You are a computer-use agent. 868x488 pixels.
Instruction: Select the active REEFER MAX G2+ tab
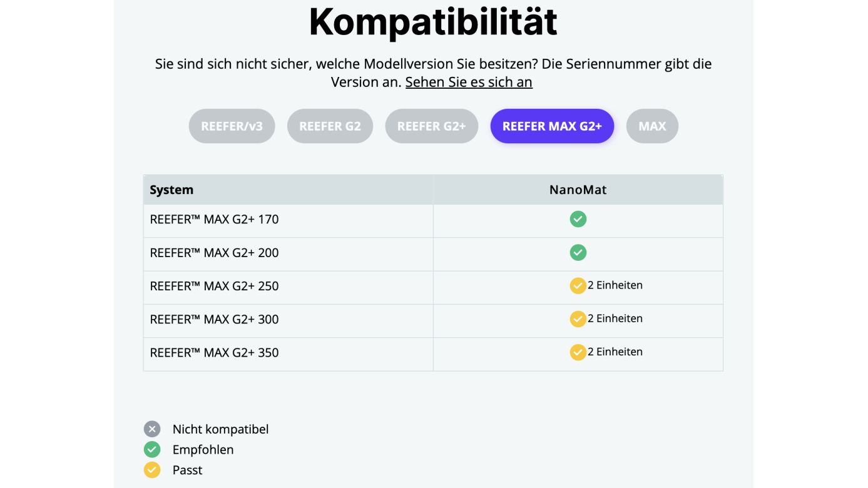(x=552, y=126)
